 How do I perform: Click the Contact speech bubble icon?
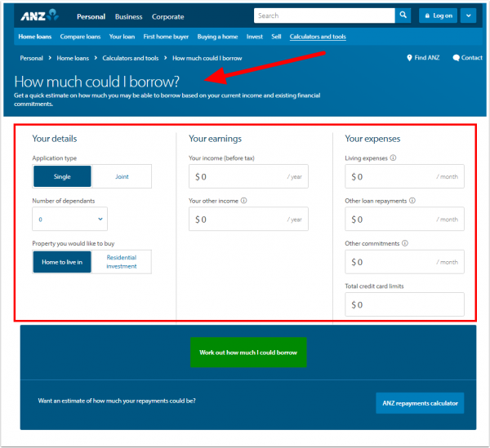pos(456,58)
